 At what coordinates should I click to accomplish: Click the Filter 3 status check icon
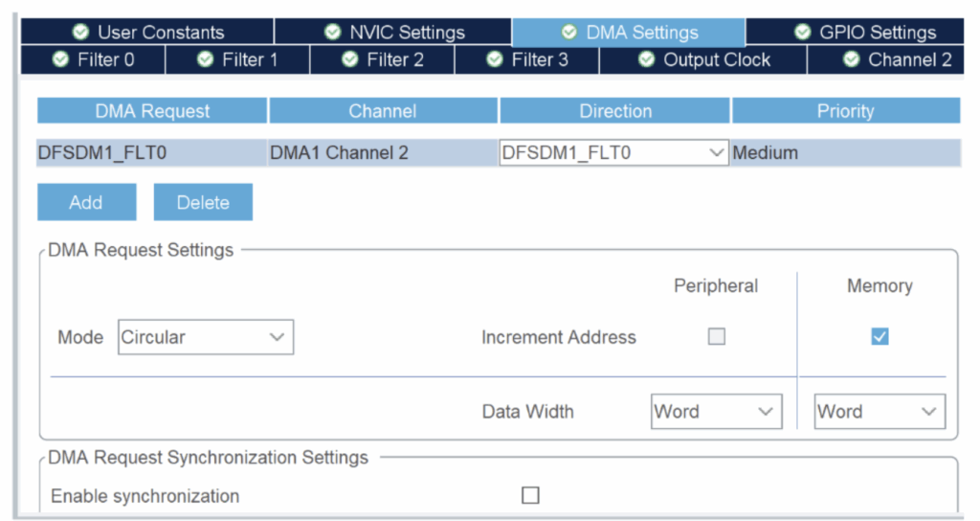click(494, 60)
